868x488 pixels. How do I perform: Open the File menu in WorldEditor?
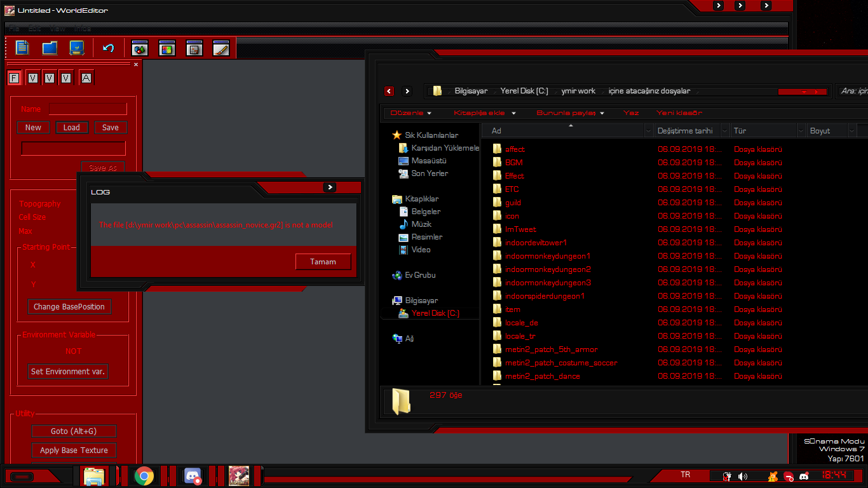point(14,29)
